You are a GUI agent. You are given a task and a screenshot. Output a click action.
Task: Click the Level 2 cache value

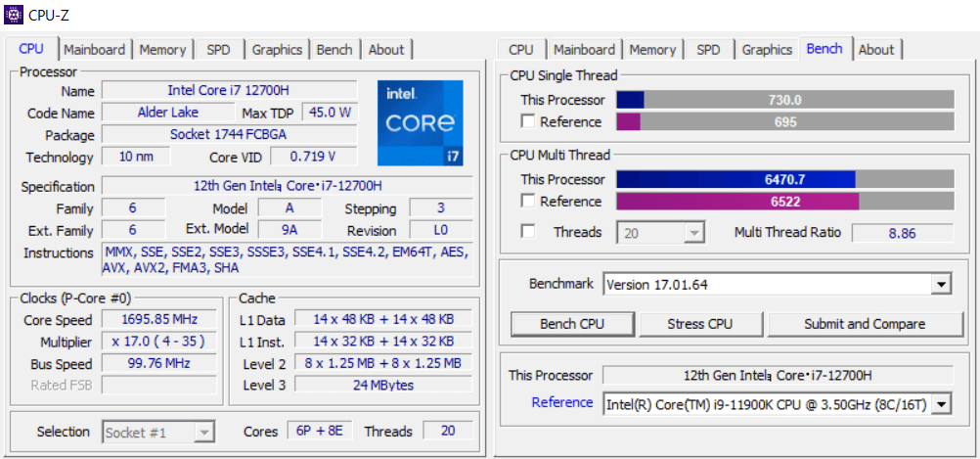point(383,363)
